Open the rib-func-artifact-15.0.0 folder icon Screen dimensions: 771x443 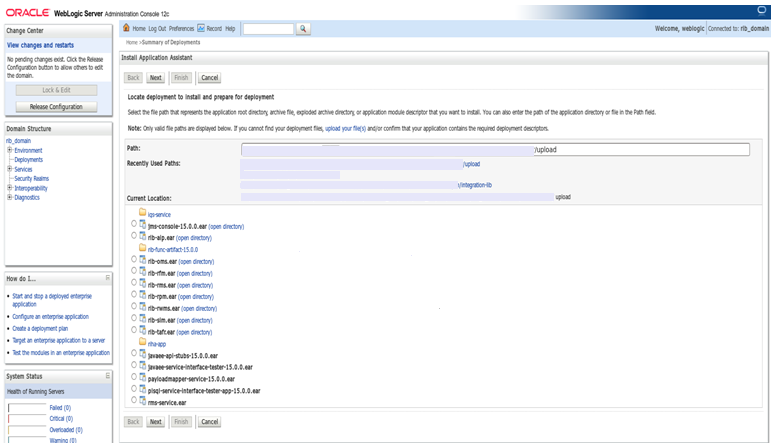143,248
